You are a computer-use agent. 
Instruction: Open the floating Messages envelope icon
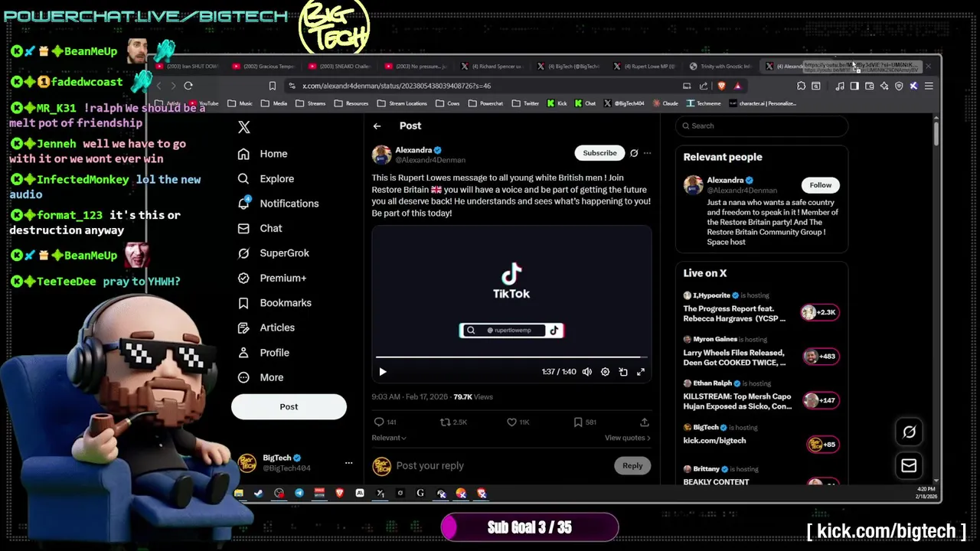(x=909, y=465)
